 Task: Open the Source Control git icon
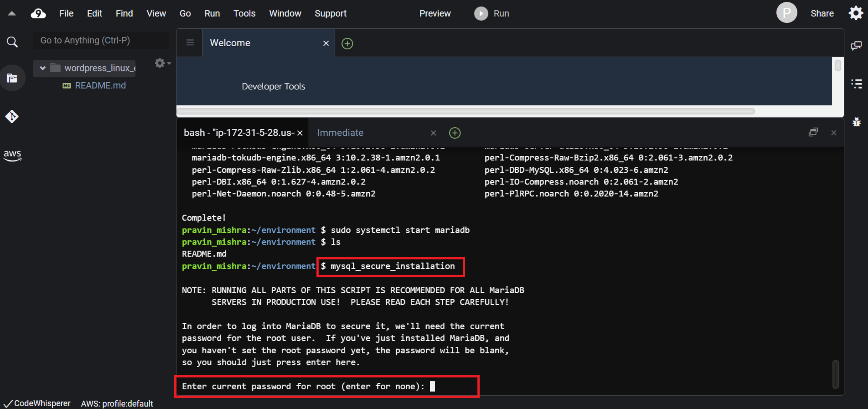coord(12,116)
